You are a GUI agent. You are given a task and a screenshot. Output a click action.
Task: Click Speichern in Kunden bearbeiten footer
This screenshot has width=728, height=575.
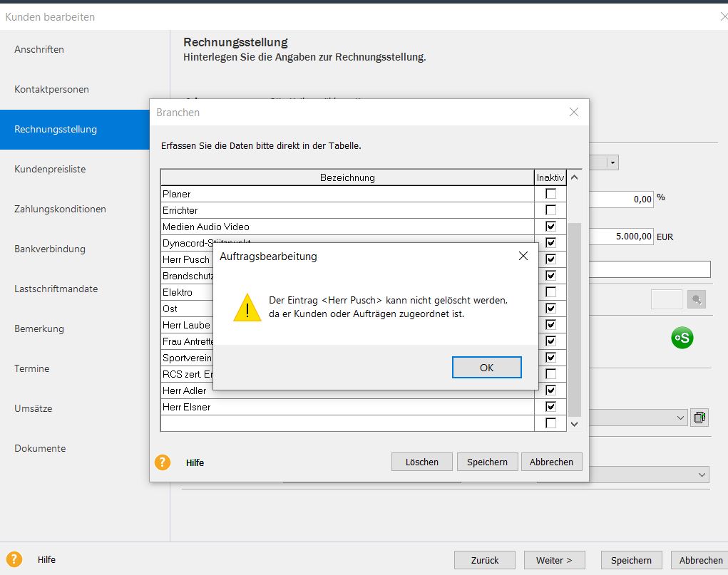[632, 560]
